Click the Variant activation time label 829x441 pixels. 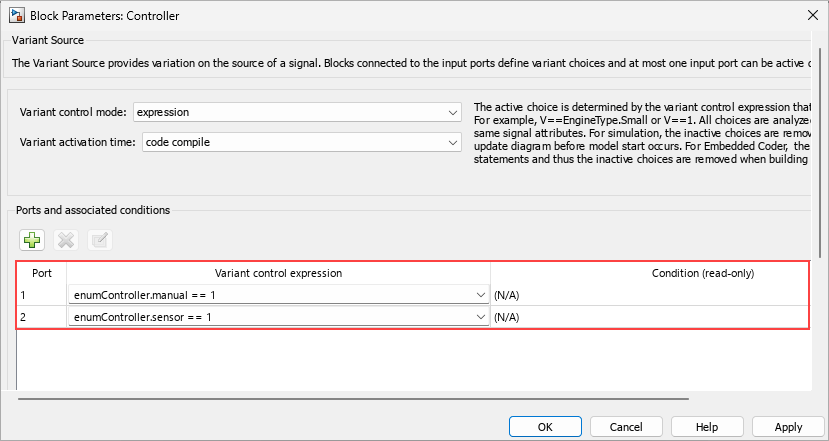click(78, 142)
